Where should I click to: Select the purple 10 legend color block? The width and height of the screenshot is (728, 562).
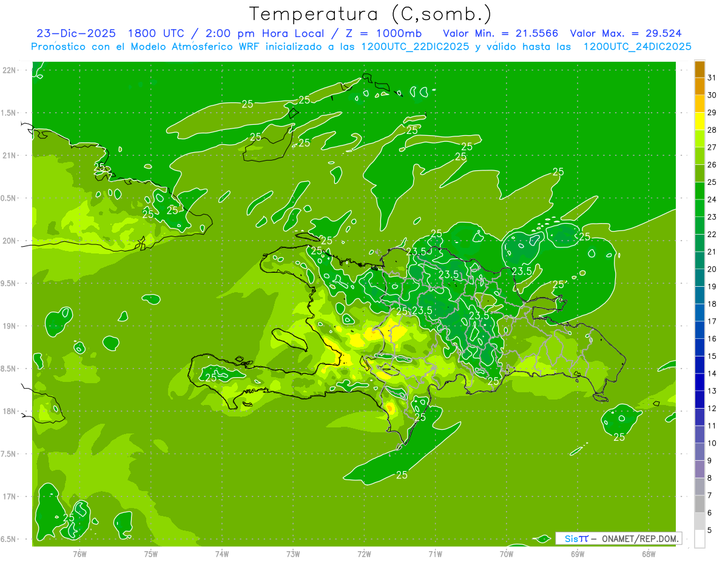[699, 435]
